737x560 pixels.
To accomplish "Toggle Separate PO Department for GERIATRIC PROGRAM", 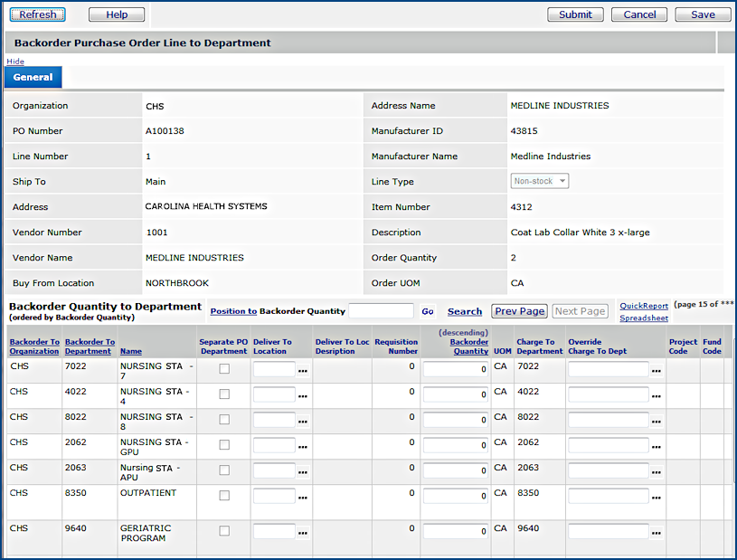I will pyautogui.click(x=224, y=531).
